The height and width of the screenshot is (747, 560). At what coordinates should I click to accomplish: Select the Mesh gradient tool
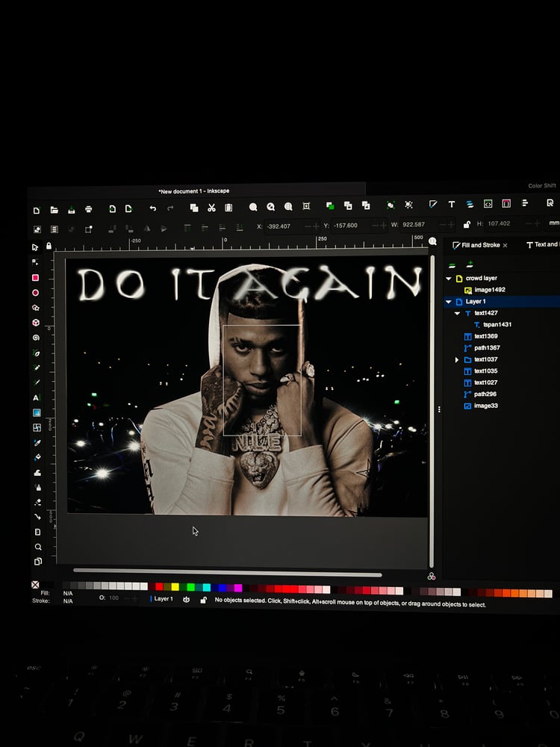[x=37, y=427]
